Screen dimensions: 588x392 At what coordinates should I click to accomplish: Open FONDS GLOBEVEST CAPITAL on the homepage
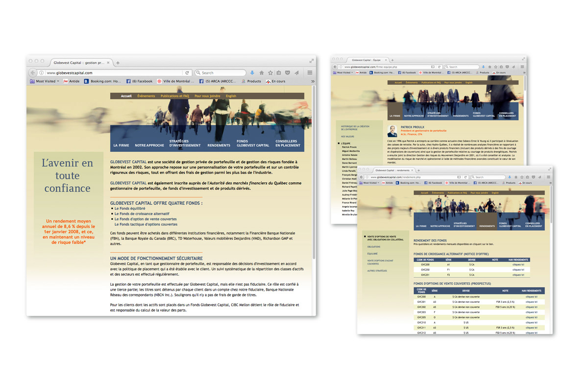pos(253,144)
